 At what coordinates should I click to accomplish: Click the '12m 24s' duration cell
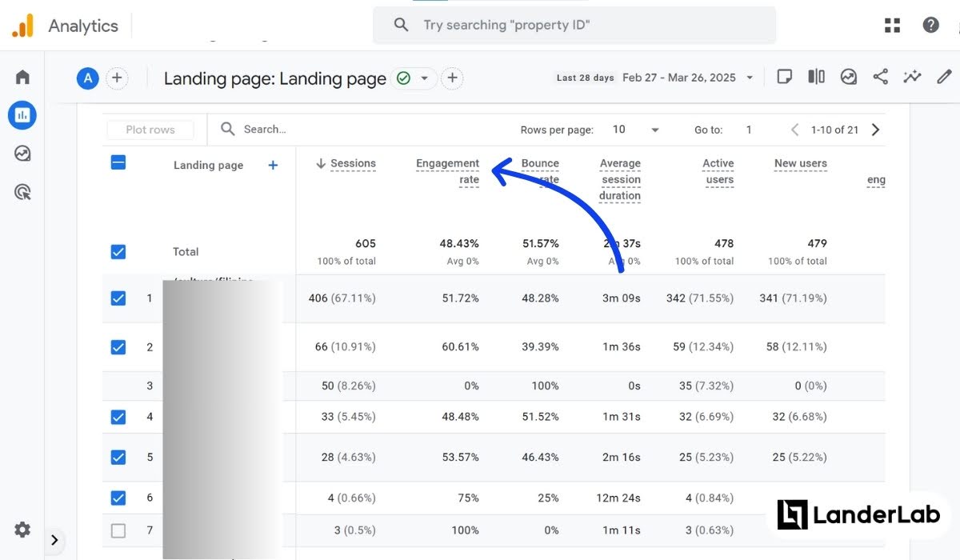[x=620, y=498]
